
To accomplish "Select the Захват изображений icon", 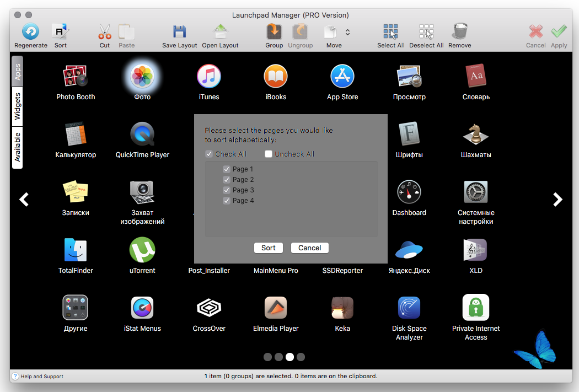I will [x=142, y=192].
